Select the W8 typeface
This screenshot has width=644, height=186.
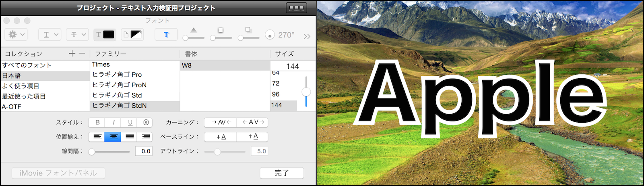pyautogui.click(x=225, y=65)
